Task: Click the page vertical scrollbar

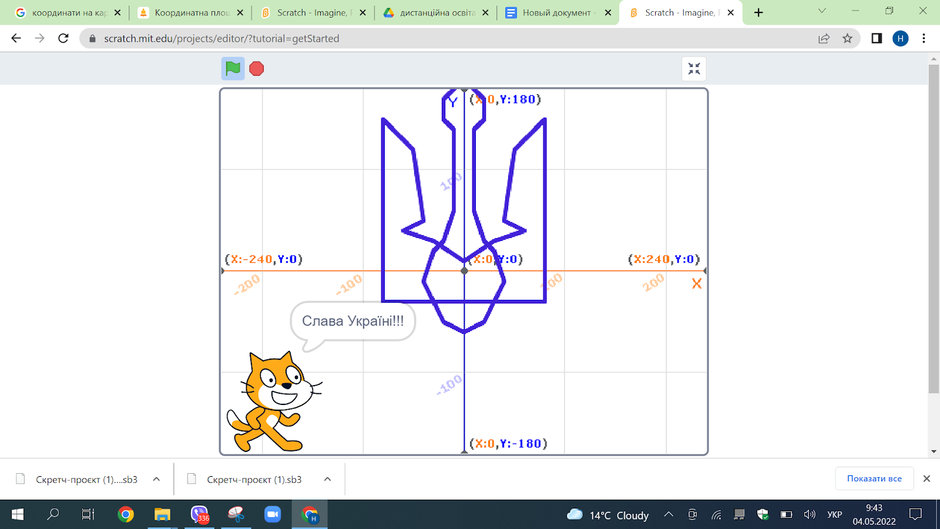Action: pos(933,228)
